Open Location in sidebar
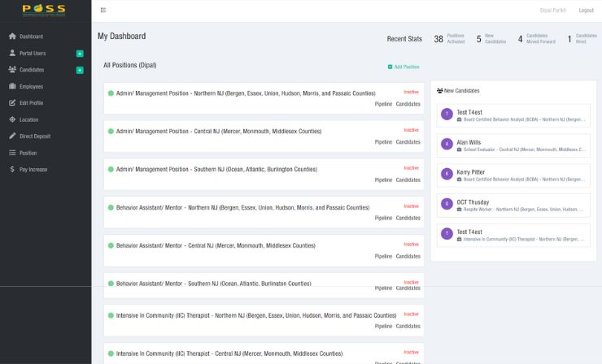The width and height of the screenshot is (602, 364). 28,119
